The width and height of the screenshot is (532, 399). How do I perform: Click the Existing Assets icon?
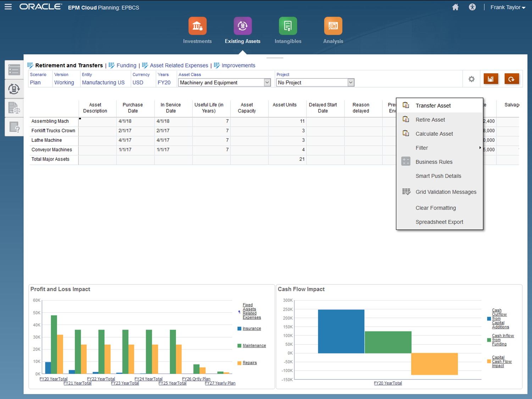coord(243,26)
